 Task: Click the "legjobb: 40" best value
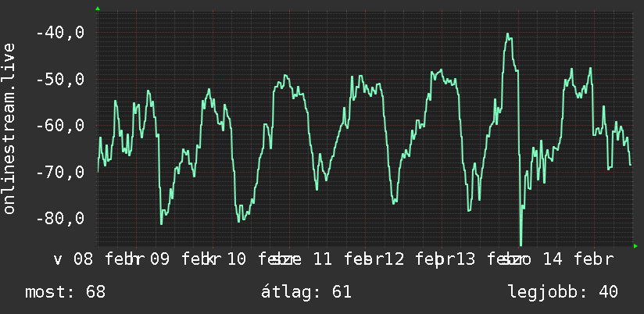(x=563, y=293)
